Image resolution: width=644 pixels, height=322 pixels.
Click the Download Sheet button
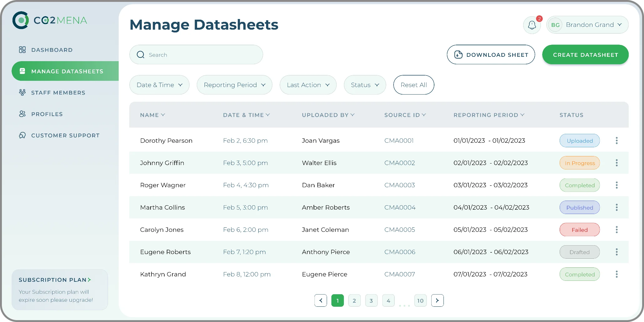click(491, 54)
